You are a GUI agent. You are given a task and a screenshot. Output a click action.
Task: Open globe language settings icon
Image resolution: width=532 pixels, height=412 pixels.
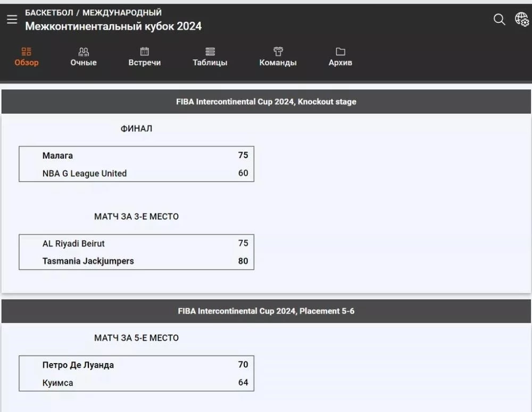point(521,19)
